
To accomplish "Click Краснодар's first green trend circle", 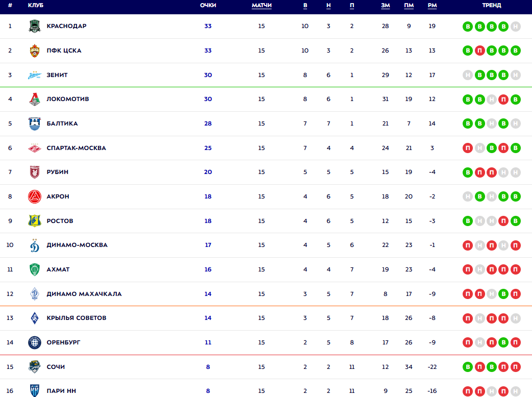I will pyautogui.click(x=467, y=27).
